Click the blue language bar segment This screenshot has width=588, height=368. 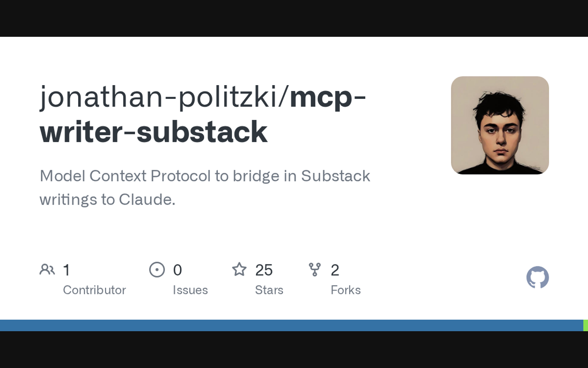tap(291, 325)
